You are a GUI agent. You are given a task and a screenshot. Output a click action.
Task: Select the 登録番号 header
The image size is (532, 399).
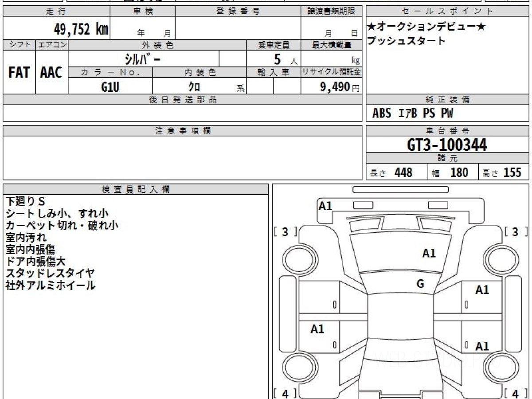pos(238,12)
